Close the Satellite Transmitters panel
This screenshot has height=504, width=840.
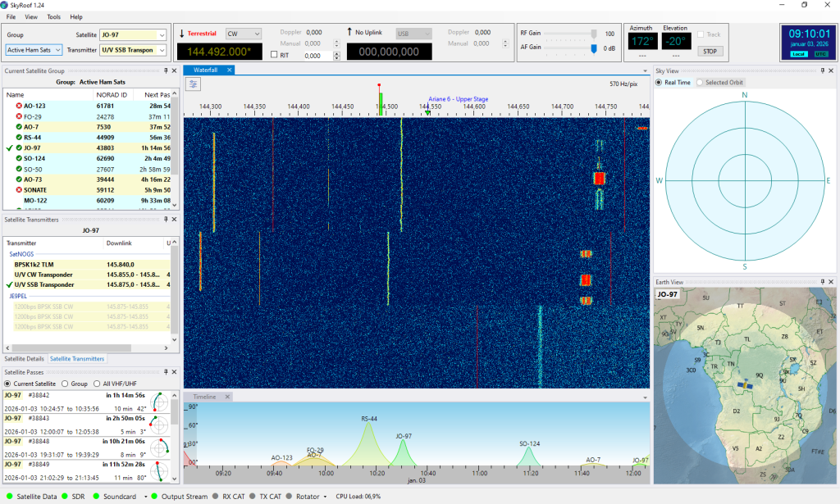[x=174, y=220]
